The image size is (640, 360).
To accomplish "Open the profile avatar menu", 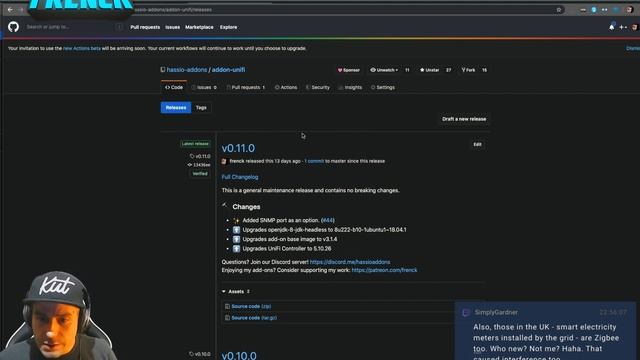I will point(634,27).
